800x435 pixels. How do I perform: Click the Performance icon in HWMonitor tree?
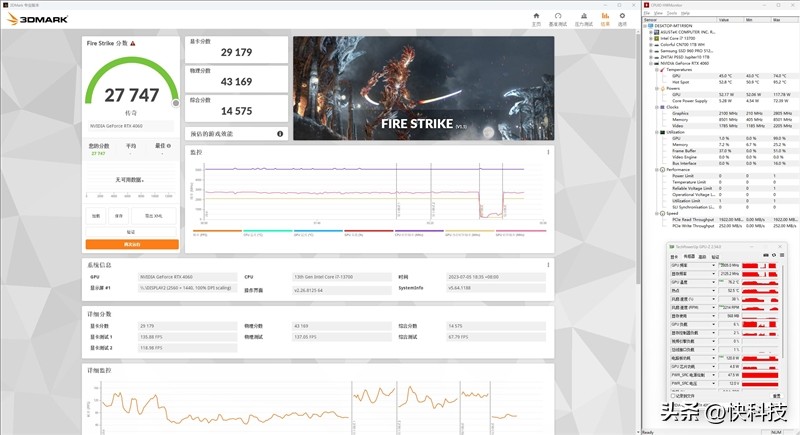pos(663,169)
